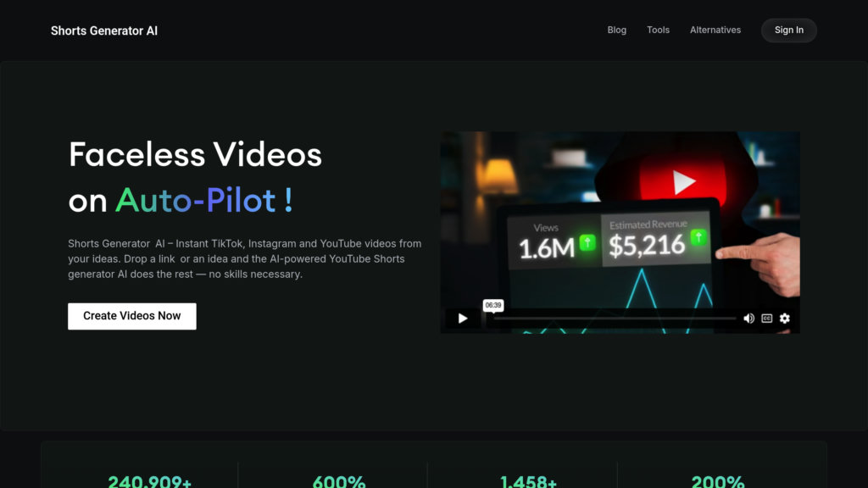Click the Create Videos Now button
Viewport: 868px width, 488px height.
pos(131,316)
